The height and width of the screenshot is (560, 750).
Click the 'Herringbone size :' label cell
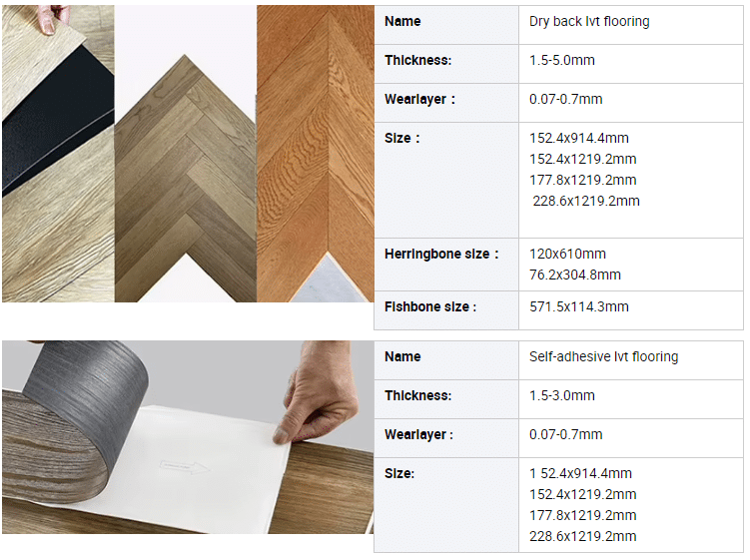(x=446, y=265)
